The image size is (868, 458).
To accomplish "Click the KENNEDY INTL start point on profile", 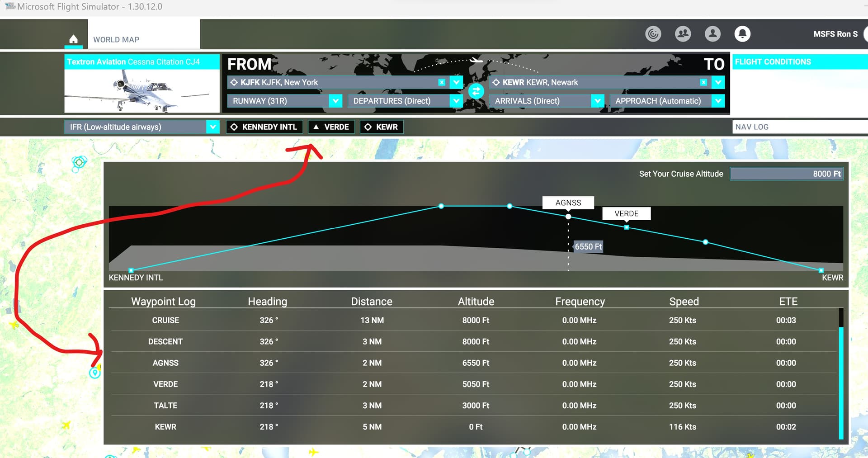I will (131, 270).
